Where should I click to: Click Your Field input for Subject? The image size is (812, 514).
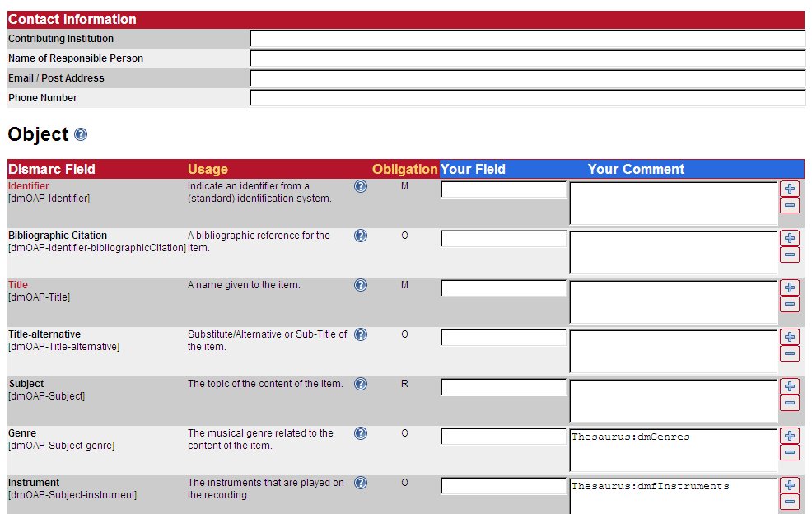coord(504,387)
